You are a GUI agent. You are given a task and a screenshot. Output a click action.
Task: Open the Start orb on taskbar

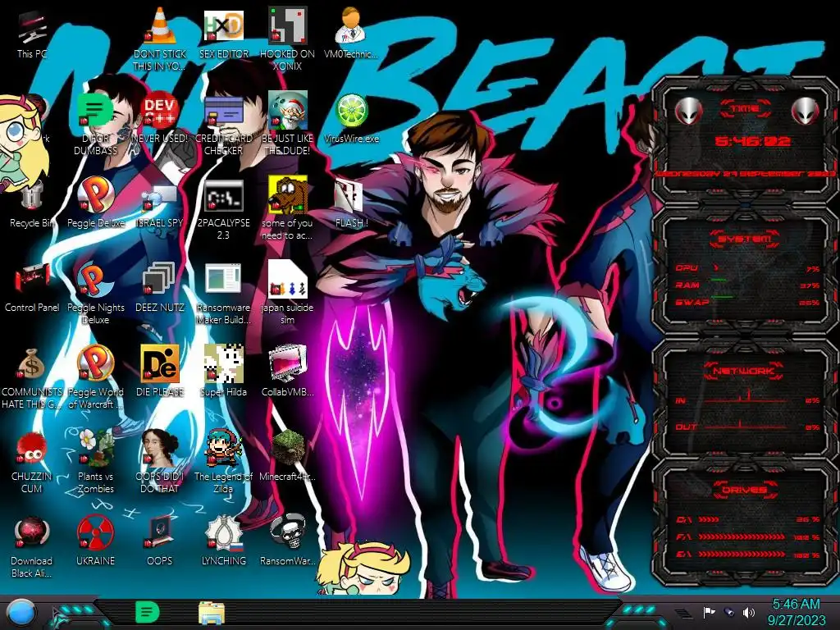click(x=21, y=614)
